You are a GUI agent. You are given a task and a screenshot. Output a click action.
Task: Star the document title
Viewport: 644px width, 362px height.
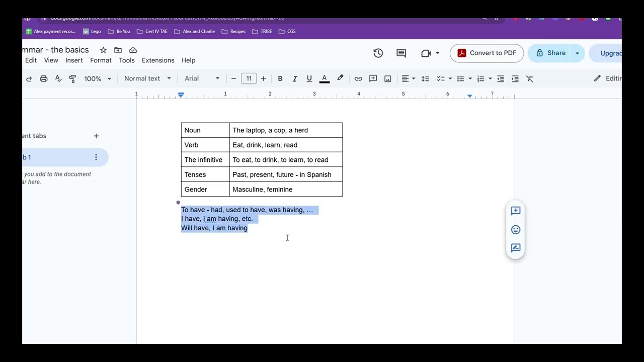(x=103, y=50)
